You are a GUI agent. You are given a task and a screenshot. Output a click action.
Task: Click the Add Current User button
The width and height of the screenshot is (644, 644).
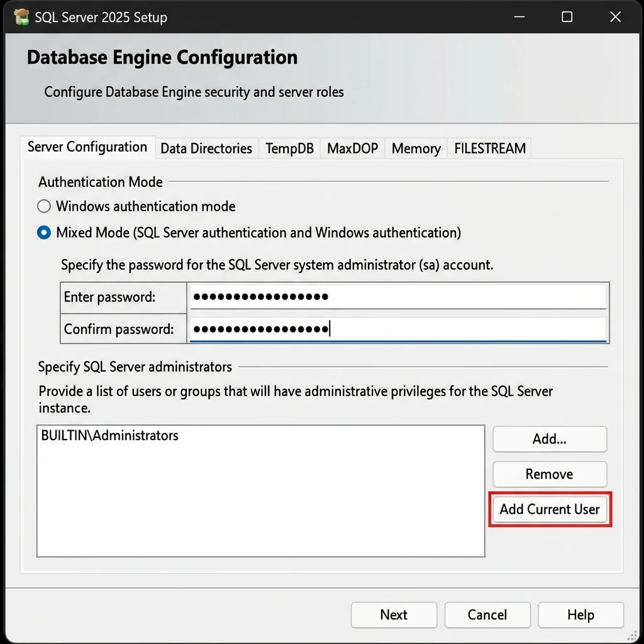coord(550,509)
